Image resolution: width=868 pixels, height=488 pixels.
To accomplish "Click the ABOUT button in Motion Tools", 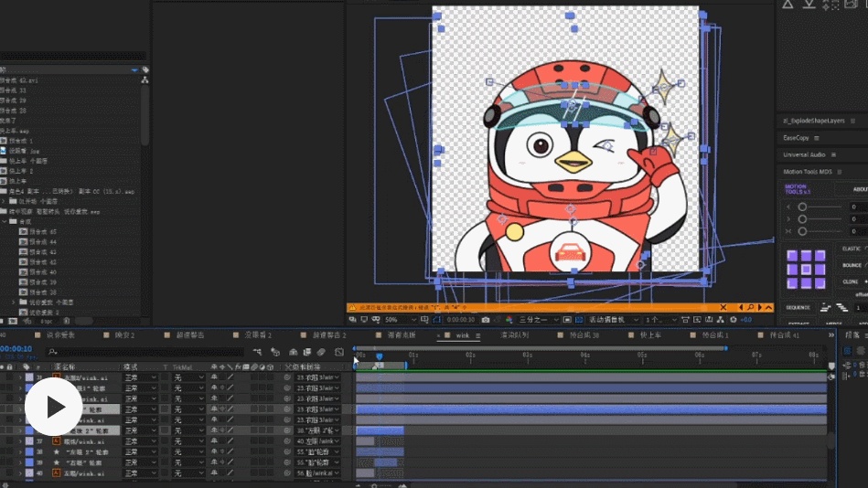I will pos(860,189).
